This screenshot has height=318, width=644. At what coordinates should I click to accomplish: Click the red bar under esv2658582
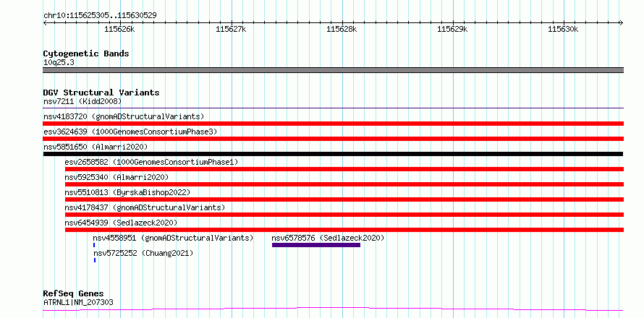[344, 169]
